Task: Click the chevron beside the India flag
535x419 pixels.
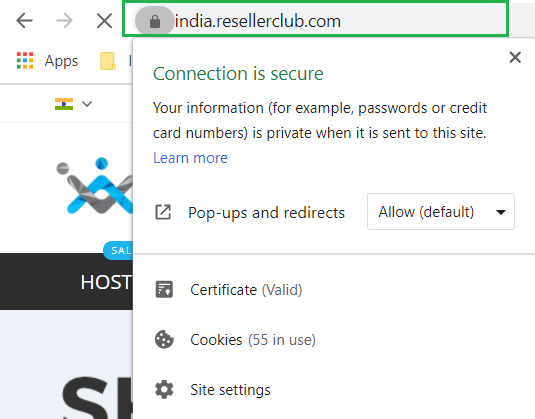Action: 87,103
